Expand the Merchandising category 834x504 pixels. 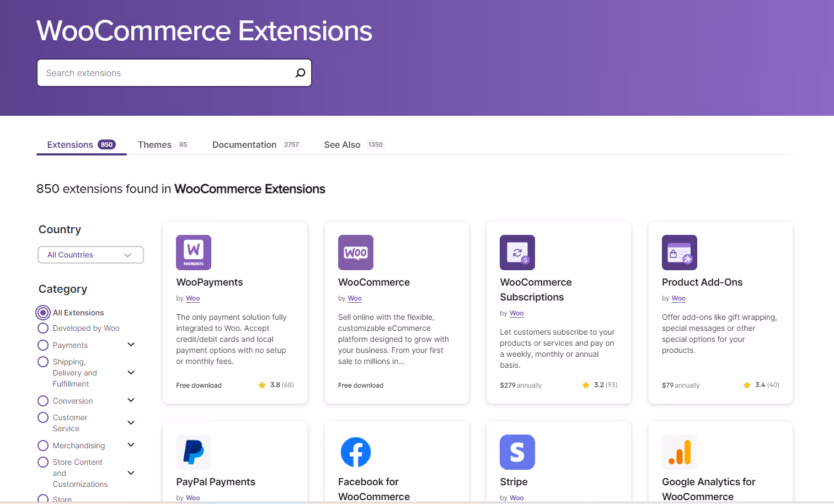point(131,444)
